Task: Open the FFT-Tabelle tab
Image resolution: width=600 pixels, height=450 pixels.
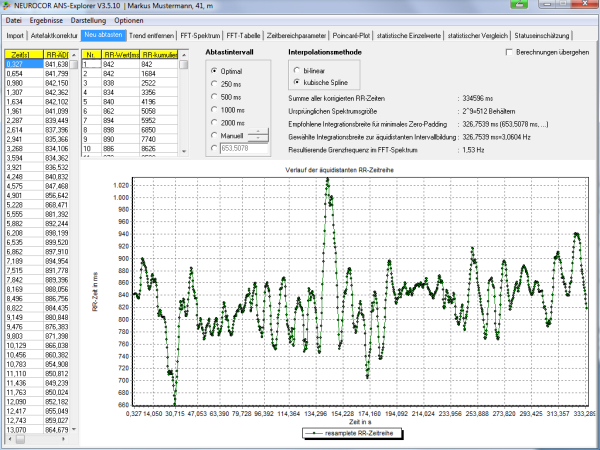Action: (243, 36)
